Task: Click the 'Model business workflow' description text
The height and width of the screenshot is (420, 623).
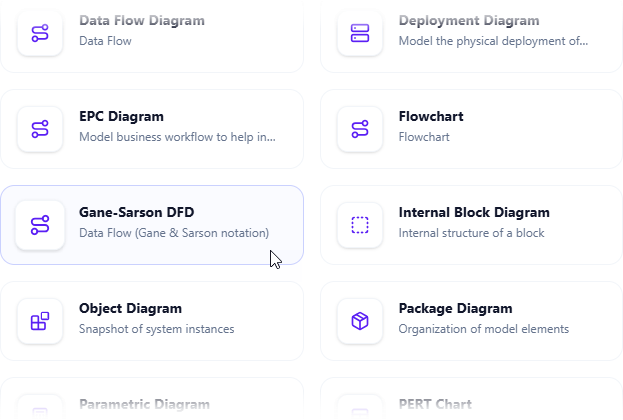Action: click(x=177, y=137)
